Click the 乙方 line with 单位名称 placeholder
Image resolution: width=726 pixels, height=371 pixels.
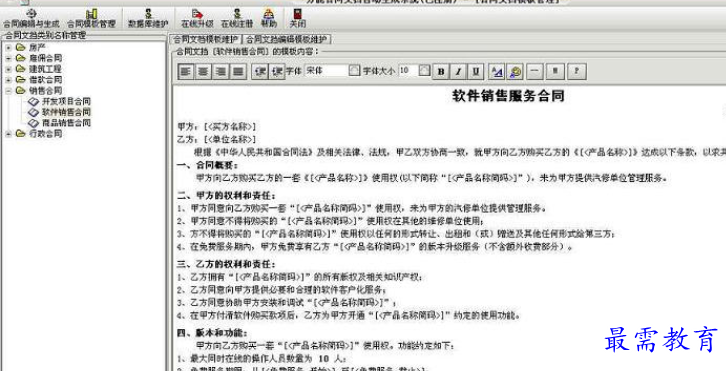pyautogui.click(x=217, y=139)
